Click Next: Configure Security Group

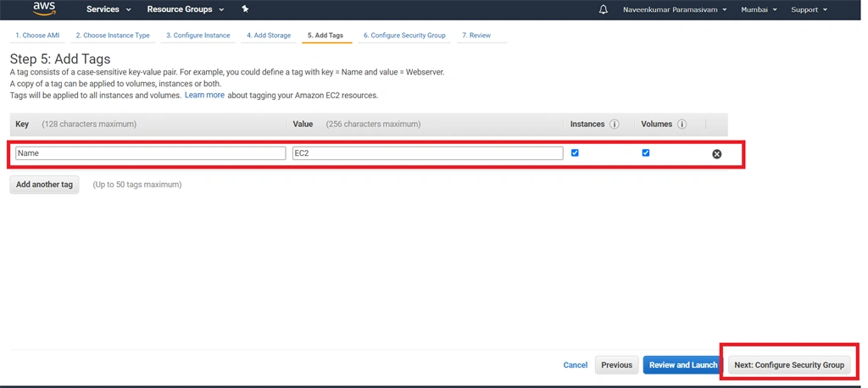(x=789, y=365)
